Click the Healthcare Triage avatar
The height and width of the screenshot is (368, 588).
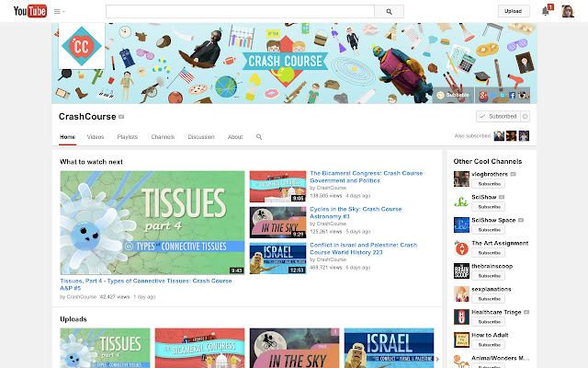click(x=461, y=316)
